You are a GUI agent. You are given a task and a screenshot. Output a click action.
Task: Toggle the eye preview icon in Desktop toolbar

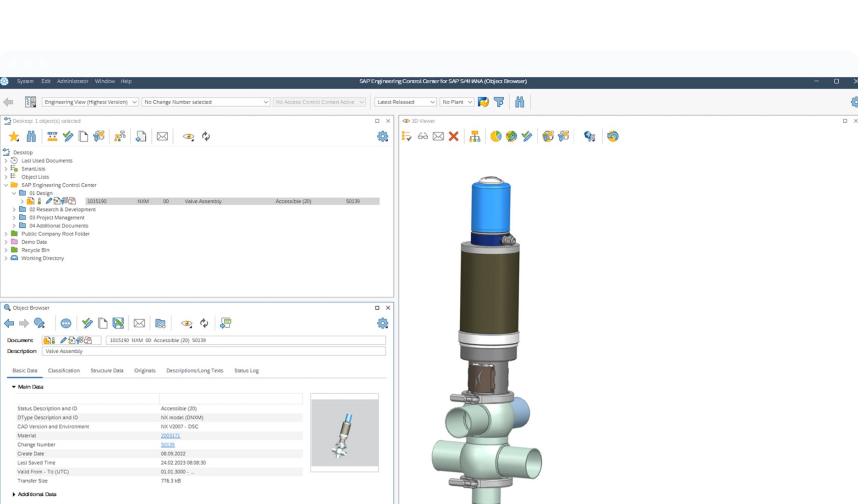pos(188,137)
